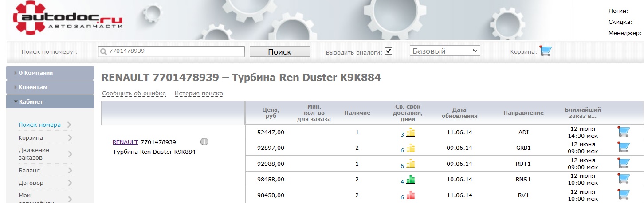Click the Мин. кол-во для заказа header
Image resolution: width=644 pixels, height=203 pixels.
click(314, 113)
